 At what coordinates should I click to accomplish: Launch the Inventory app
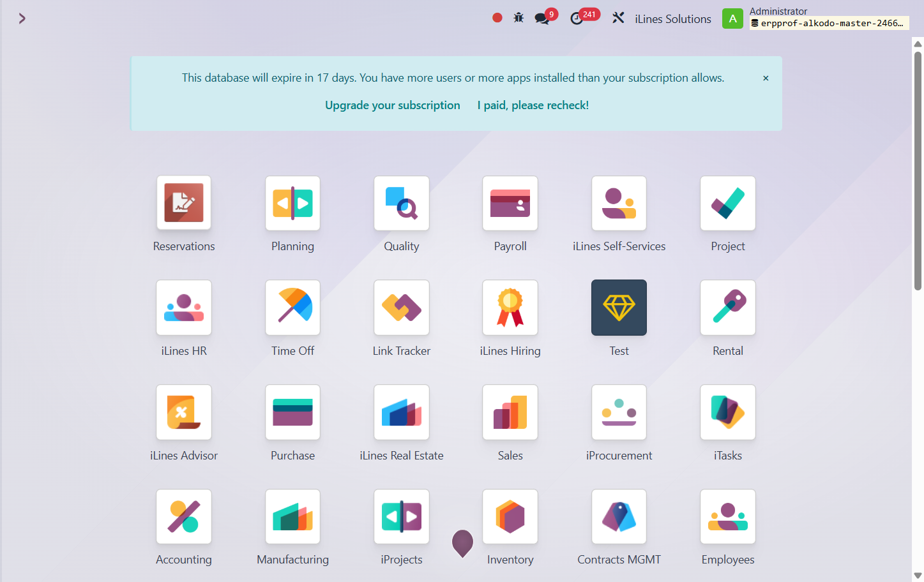(x=510, y=517)
